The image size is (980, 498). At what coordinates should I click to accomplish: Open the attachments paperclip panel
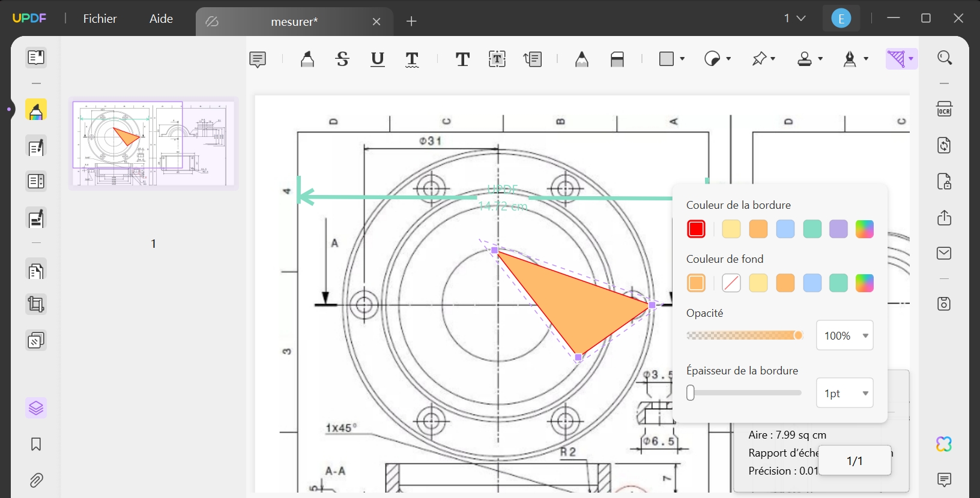[36, 481]
